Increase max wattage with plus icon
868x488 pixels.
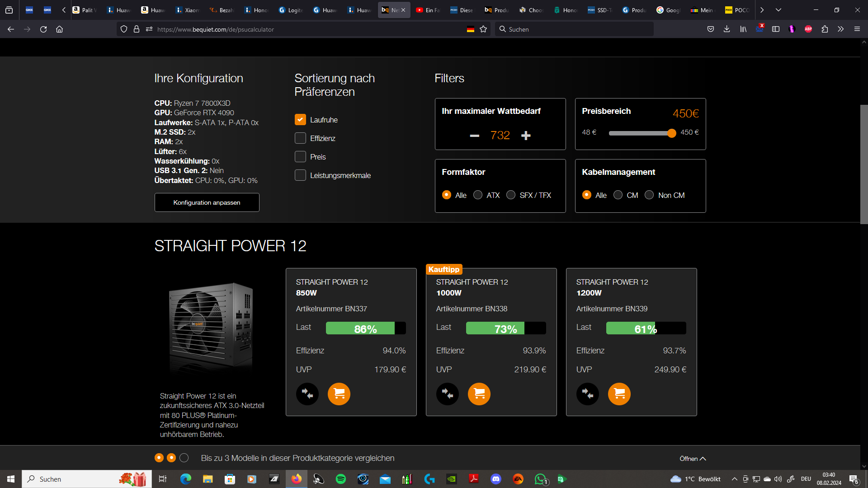tap(526, 136)
